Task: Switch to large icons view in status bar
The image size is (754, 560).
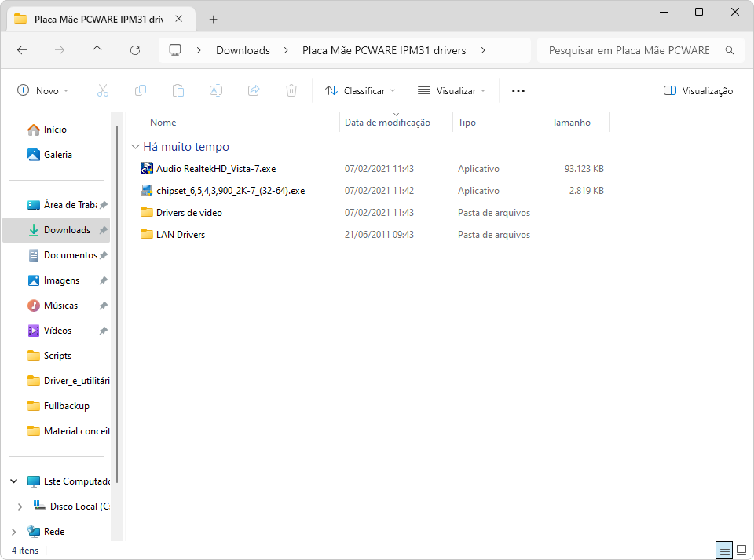Action: click(x=741, y=550)
